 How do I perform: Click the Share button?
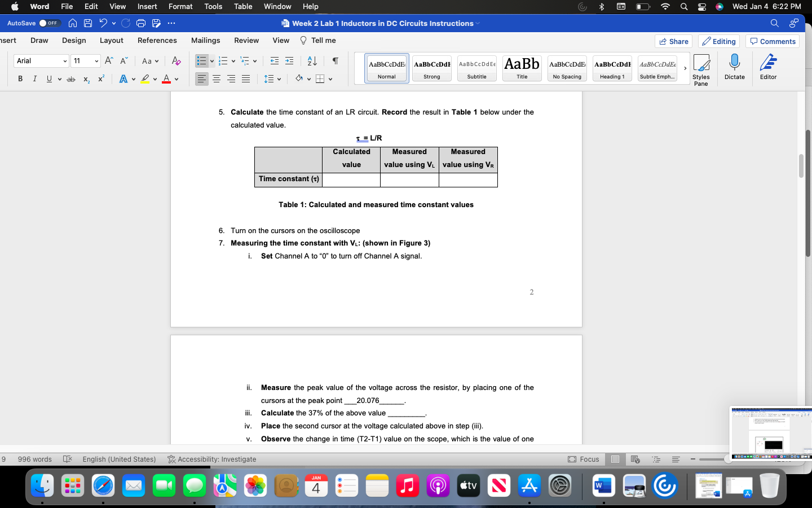click(673, 41)
